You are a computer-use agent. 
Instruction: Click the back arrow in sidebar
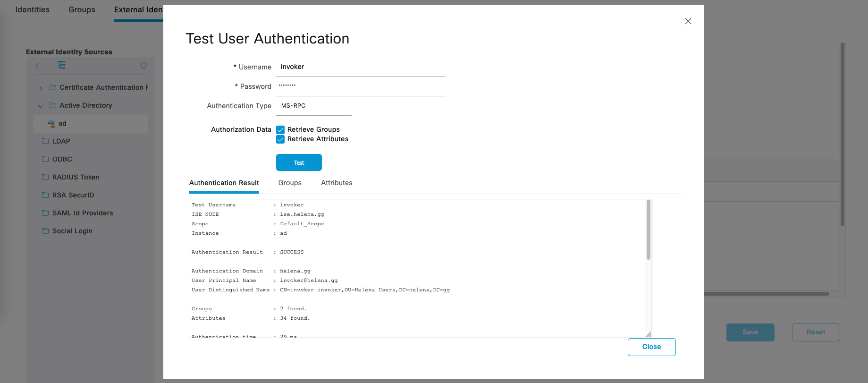[x=37, y=66]
